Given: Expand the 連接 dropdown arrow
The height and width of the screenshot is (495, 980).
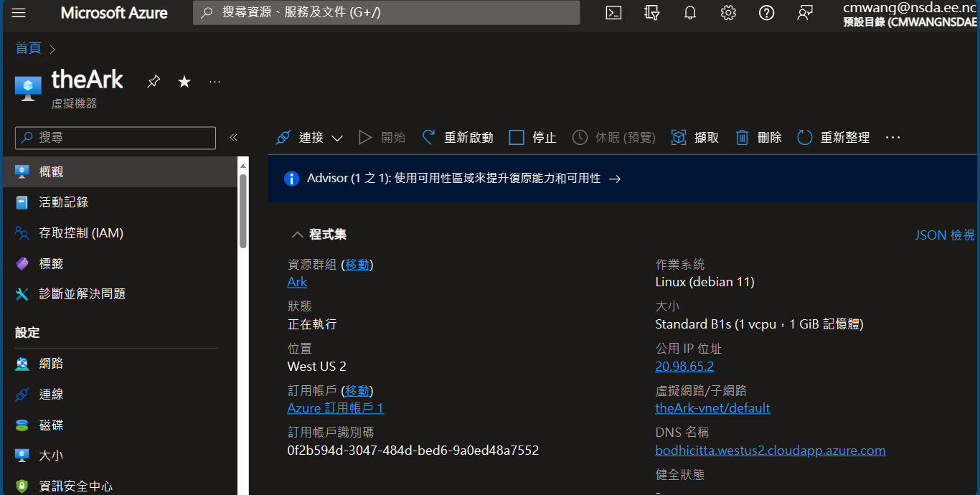Looking at the screenshot, I should [x=337, y=138].
